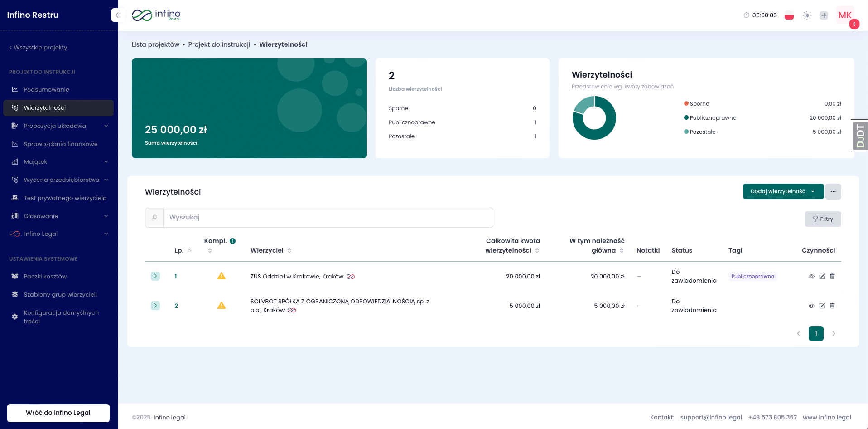This screenshot has height=429, width=868.
Task: Click the Wyszukaj search field
Action: pos(328,218)
